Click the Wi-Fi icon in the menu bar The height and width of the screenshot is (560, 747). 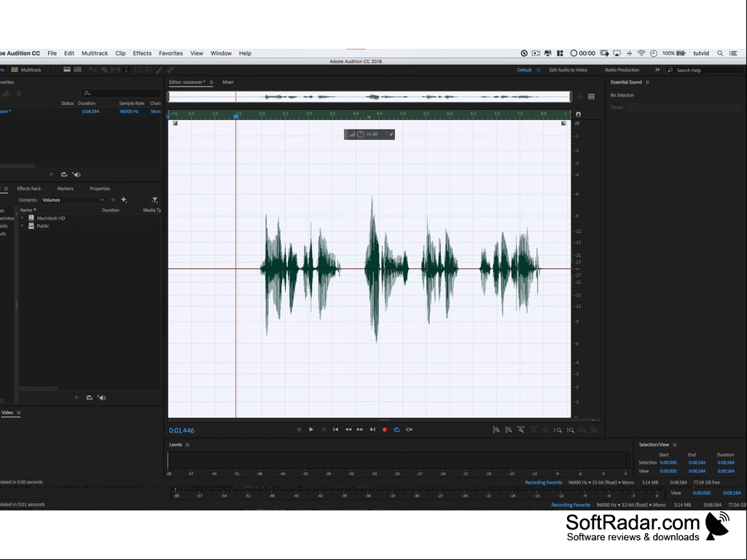pos(641,53)
